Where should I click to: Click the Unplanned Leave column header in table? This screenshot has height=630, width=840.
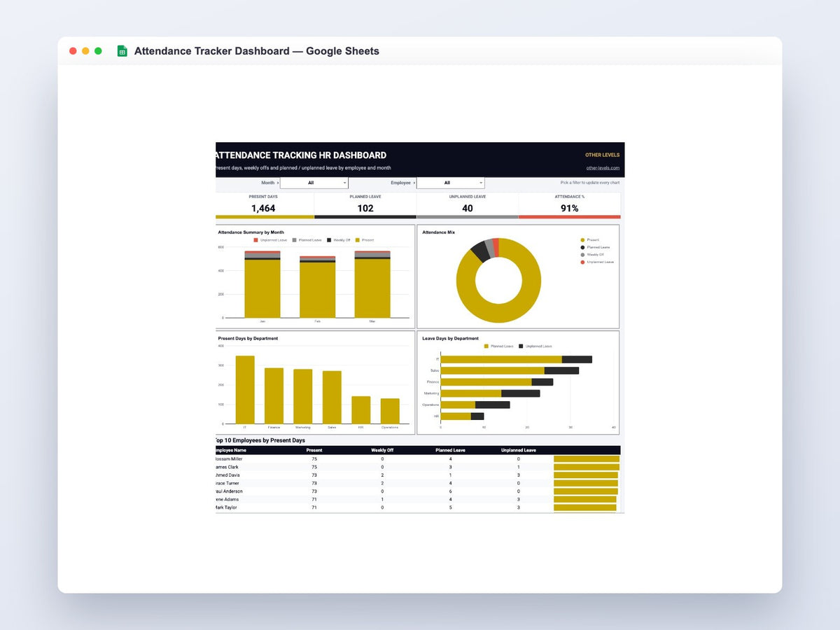[x=519, y=450]
